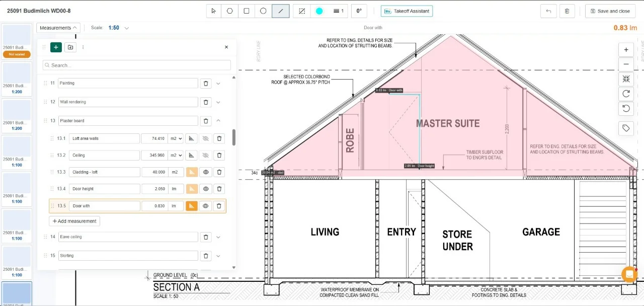
Task: Click the fit-to-screen collapse icon
Action: [626, 79]
